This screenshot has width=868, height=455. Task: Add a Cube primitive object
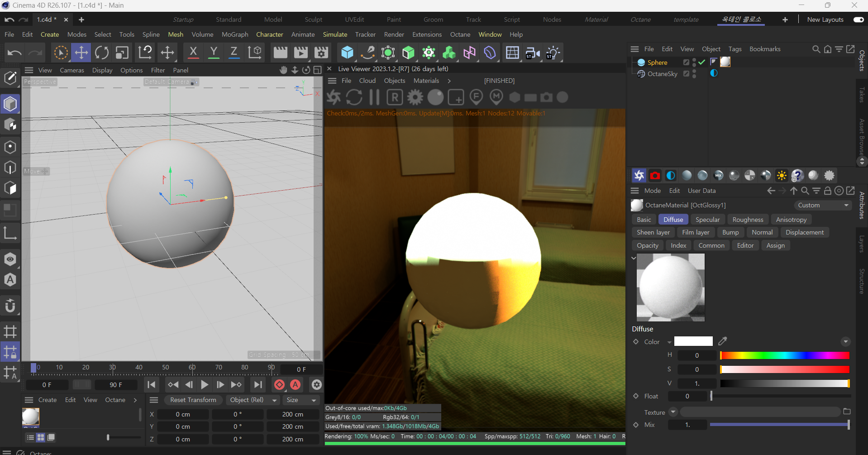tap(347, 53)
